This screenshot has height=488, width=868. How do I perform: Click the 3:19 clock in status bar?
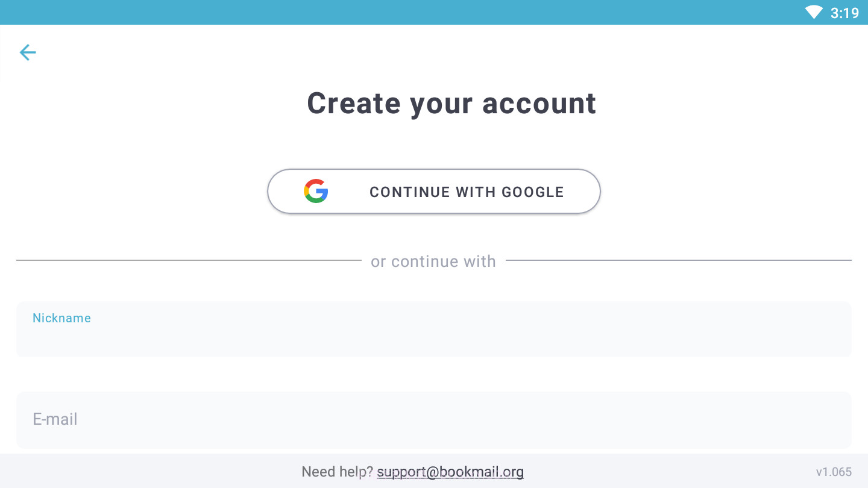click(844, 13)
